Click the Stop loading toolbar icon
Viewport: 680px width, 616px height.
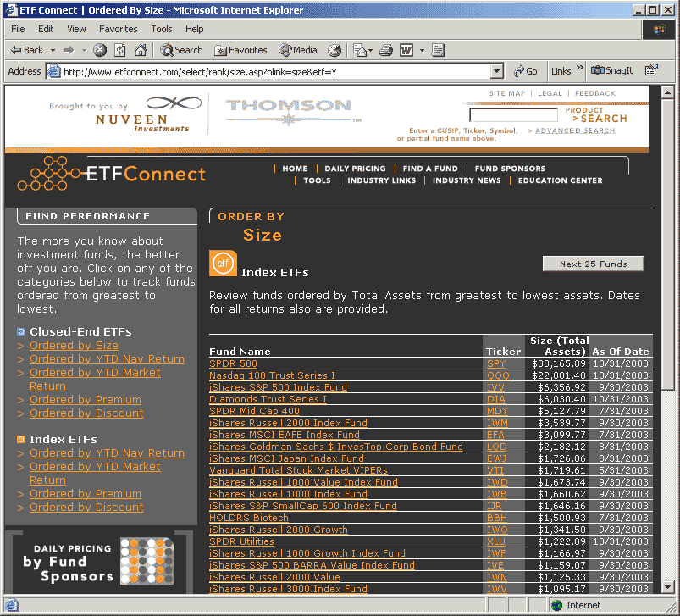click(100, 50)
